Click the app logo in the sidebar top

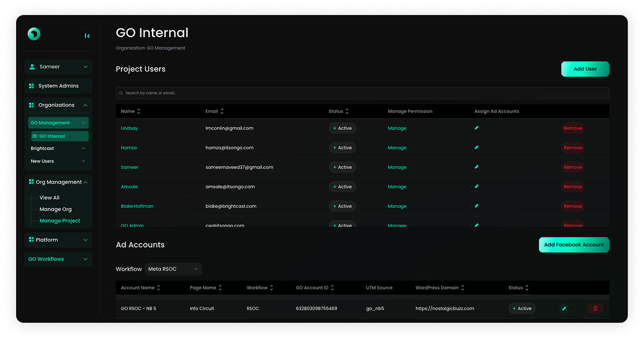pyautogui.click(x=33, y=33)
